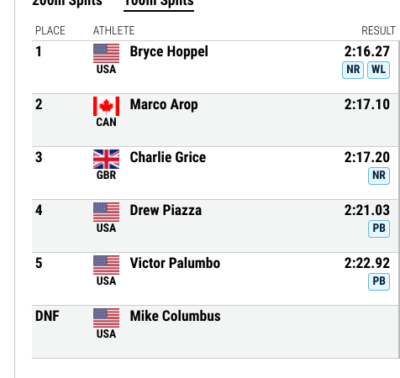This screenshot has height=378, width=400.
Task: Click the NR badge under Bryce Hoppel's result
Action: point(353,70)
